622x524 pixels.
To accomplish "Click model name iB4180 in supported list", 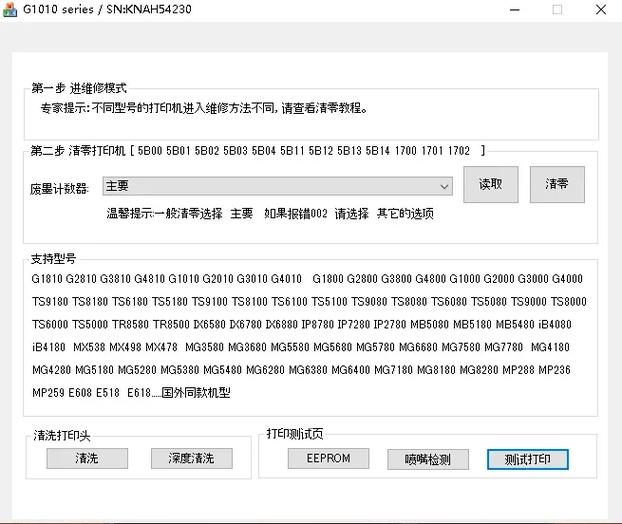I will click(x=49, y=347).
